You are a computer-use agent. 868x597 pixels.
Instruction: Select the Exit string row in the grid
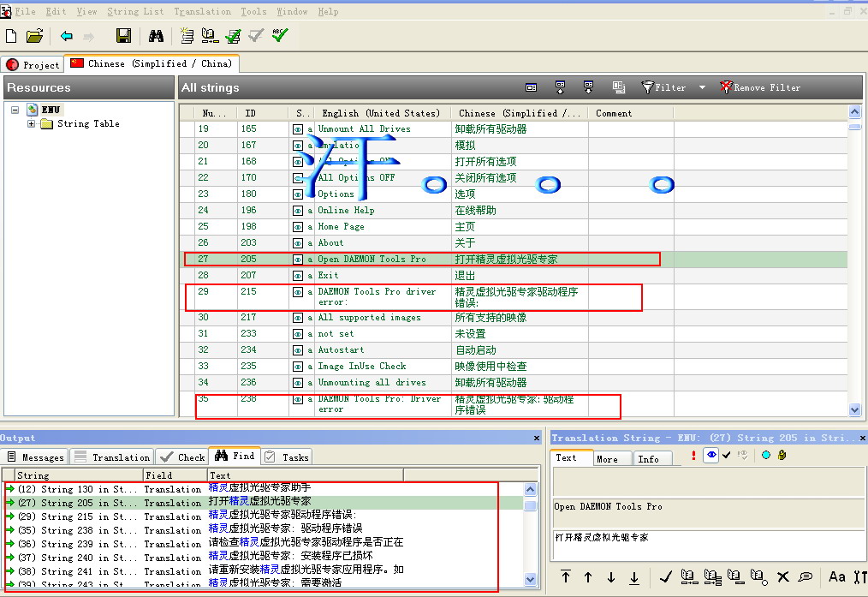(x=330, y=276)
